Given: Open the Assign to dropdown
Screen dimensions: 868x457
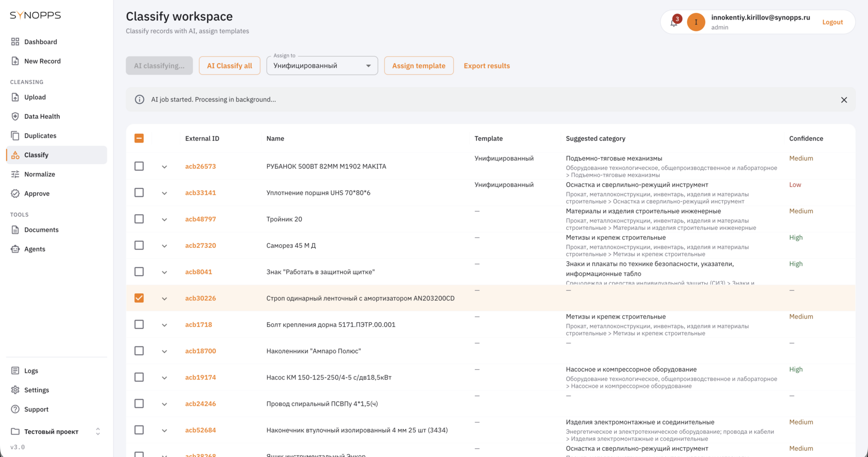Looking at the screenshot, I should coord(322,66).
